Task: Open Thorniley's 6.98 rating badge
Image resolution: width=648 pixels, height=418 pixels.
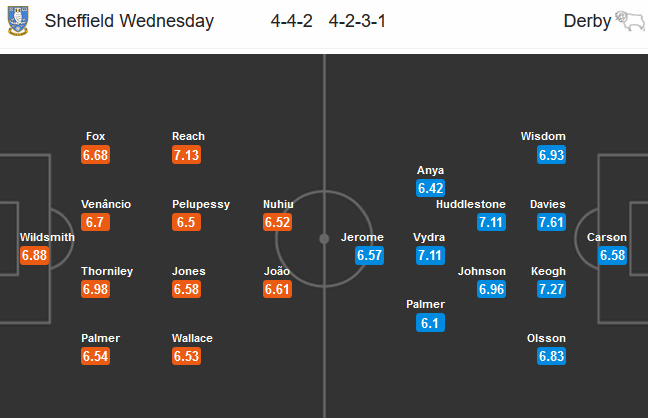Action: pos(96,290)
